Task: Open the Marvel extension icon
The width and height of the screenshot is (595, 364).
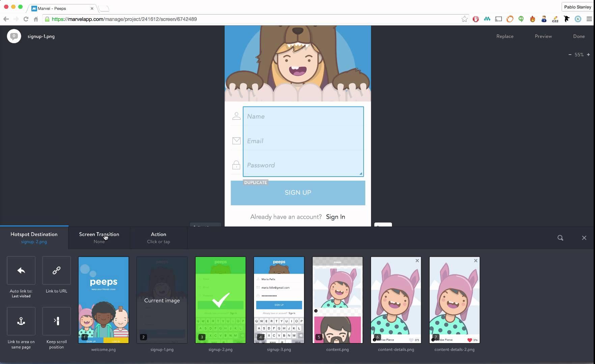Action: click(x=487, y=19)
